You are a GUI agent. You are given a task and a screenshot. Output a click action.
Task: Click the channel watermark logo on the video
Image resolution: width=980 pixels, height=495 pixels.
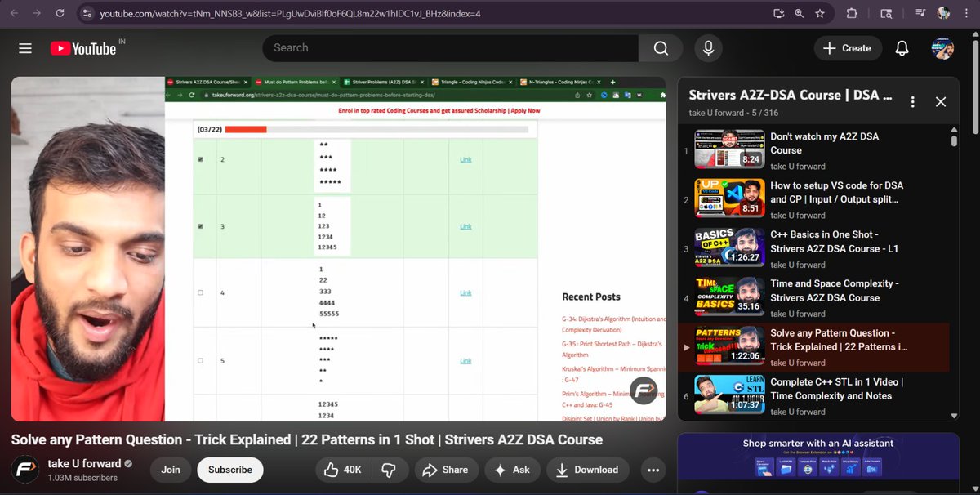click(x=643, y=391)
